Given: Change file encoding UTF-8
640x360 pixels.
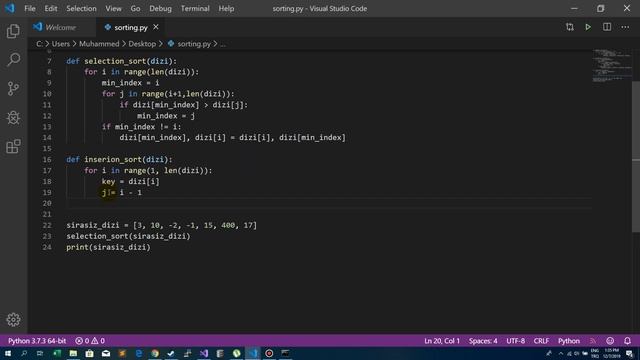Looking at the screenshot, I should (516, 341).
